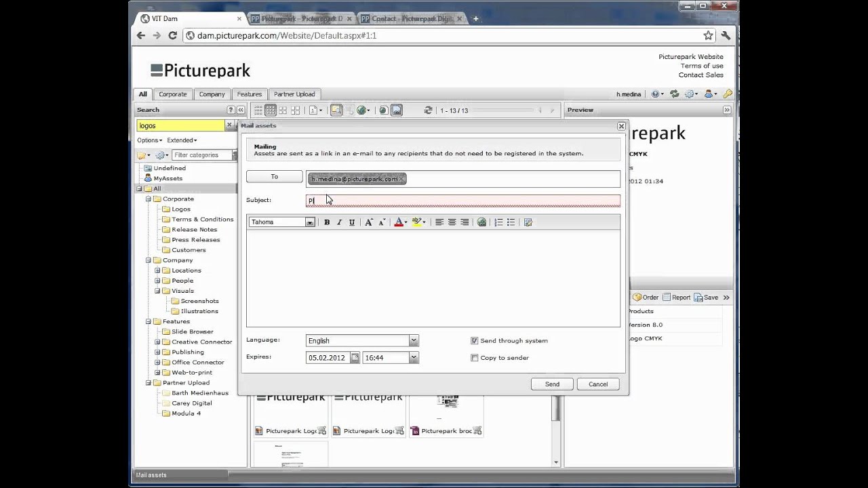The image size is (868, 488).
Task: Toggle bold formatting in mail editor
Action: tap(327, 222)
